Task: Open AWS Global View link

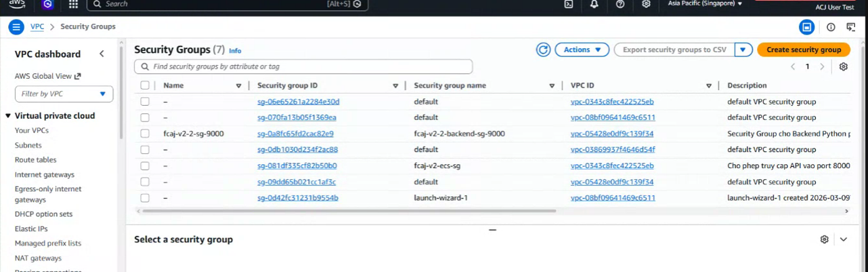Action: point(47,76)
